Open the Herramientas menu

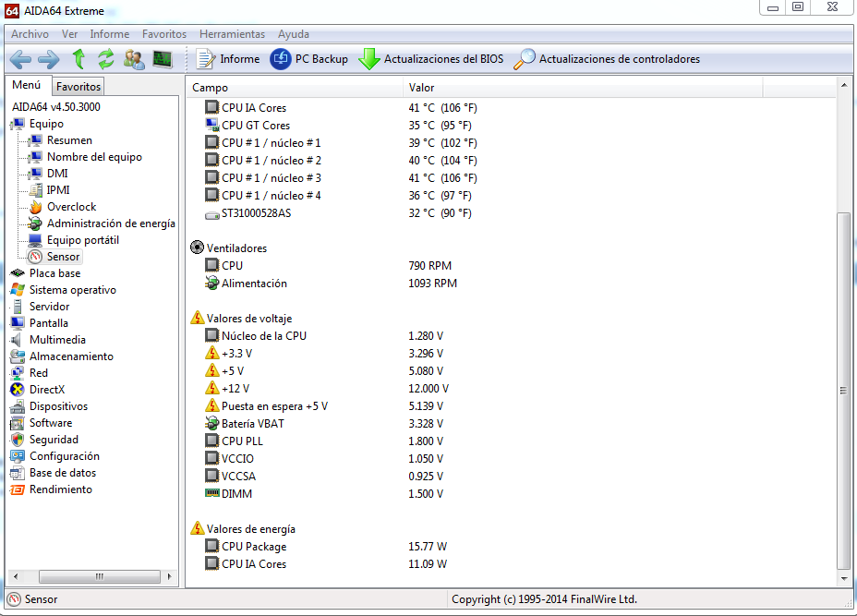coord(233,34)
